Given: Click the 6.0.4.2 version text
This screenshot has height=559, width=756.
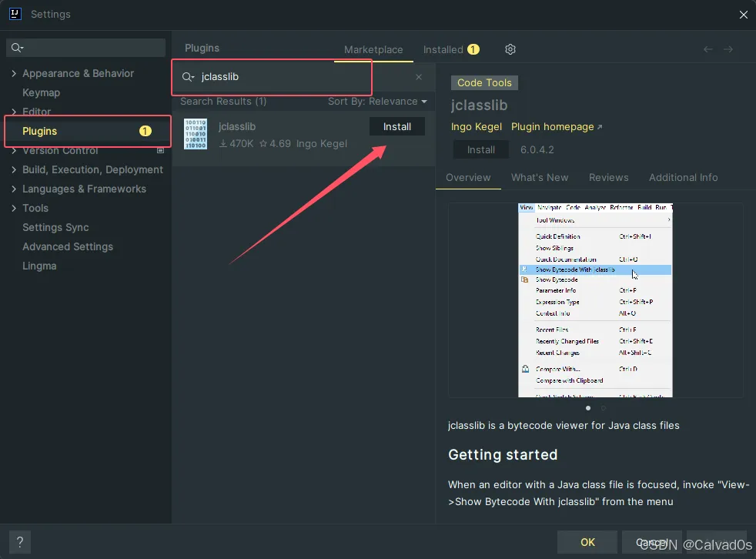Looking at the screenshot, I should tap(537, 149).
